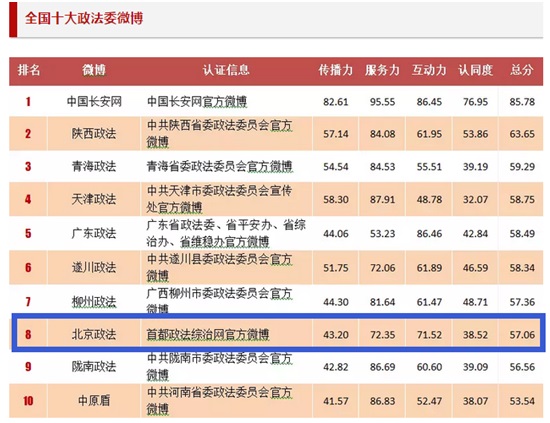Click 互动力 value 60.60 for 陇南政法
This screenshot has width=550, height=423.
(429, 367)
